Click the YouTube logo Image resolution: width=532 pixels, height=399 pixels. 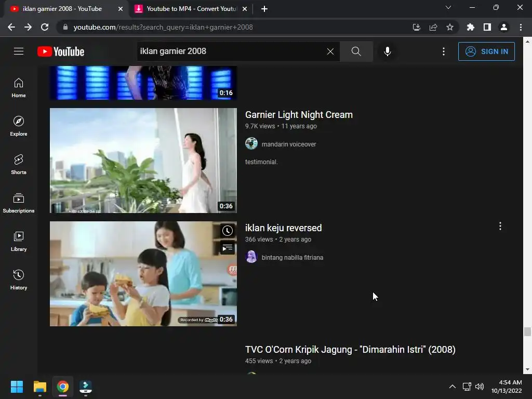click(x=61, y=51)
